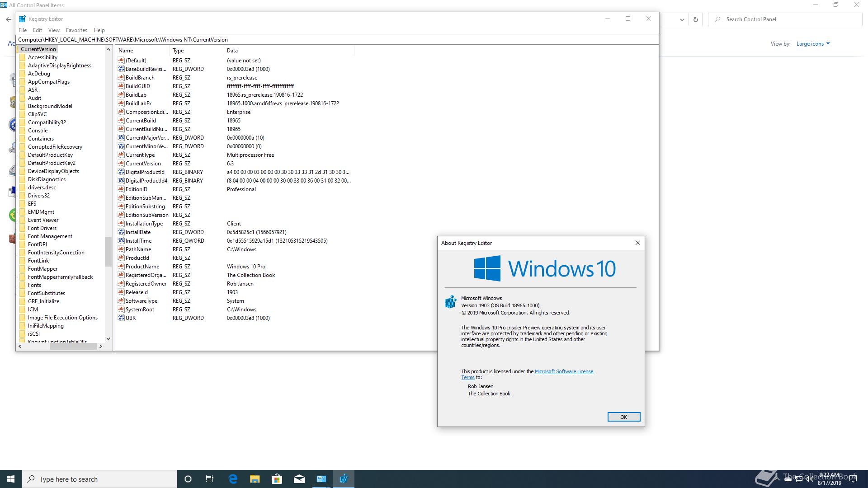Select the BaseBuildRevision DWORD value icon
Image resolution: width=868 pixels, height=488 pixels.
pos(121,69)
